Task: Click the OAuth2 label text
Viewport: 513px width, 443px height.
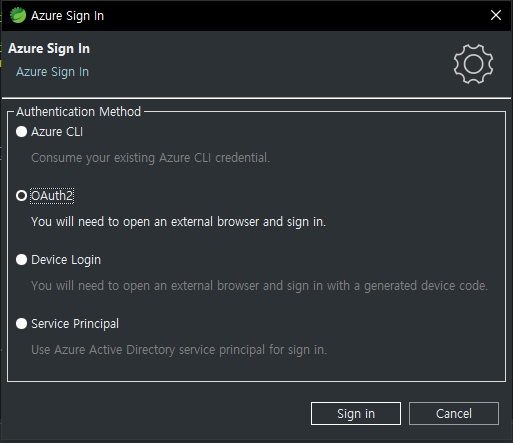Action: click(x=52, y=196)
